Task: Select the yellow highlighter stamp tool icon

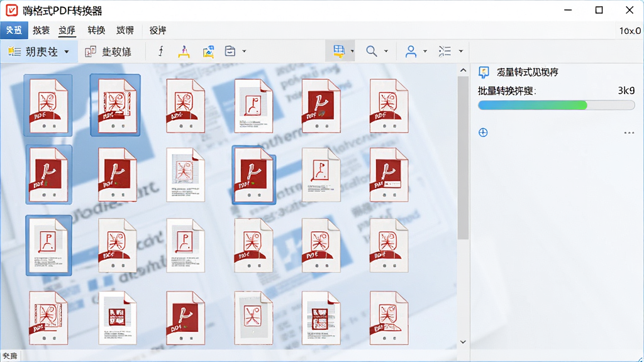Action: 184,52
